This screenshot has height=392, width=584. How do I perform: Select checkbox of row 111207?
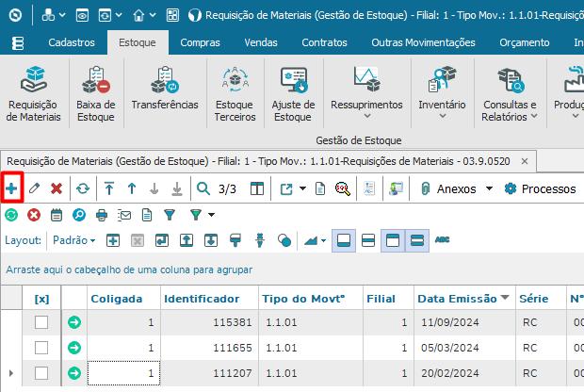coord(41,373)
